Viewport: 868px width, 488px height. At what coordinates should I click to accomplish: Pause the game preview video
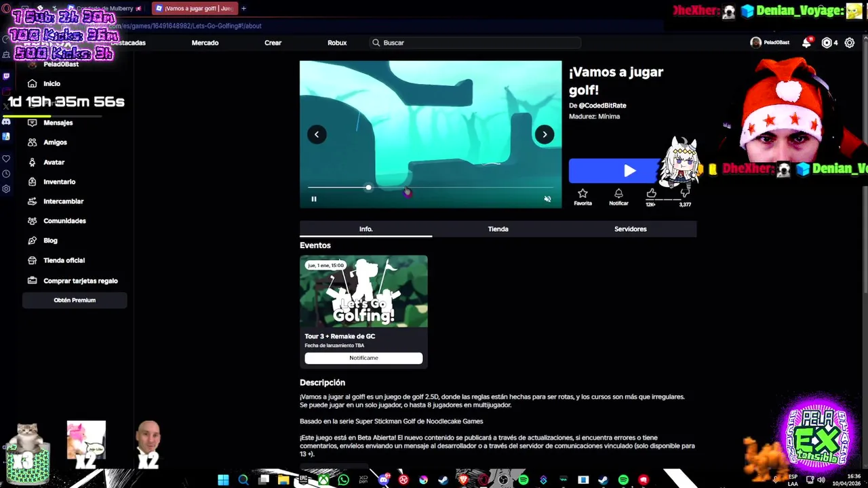click(x=313, y=199)
